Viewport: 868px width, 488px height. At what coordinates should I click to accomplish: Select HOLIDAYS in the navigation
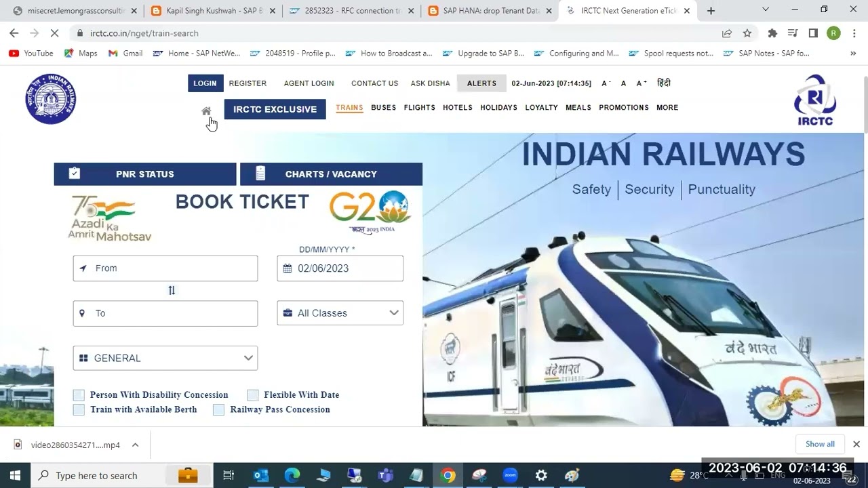coord(499,108)
